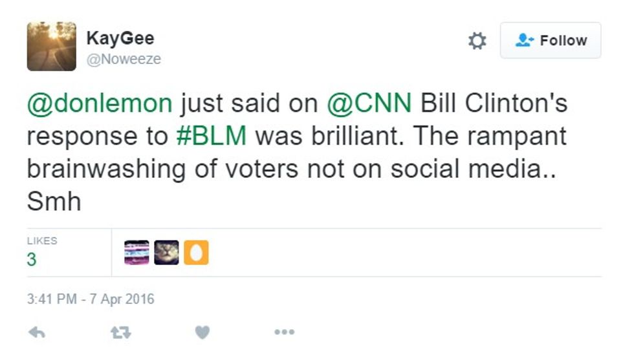Click the add-person icon in Follow button
The height and width of the screenshot is (364, 634).
pyautogui.click(x=523, y=41)
